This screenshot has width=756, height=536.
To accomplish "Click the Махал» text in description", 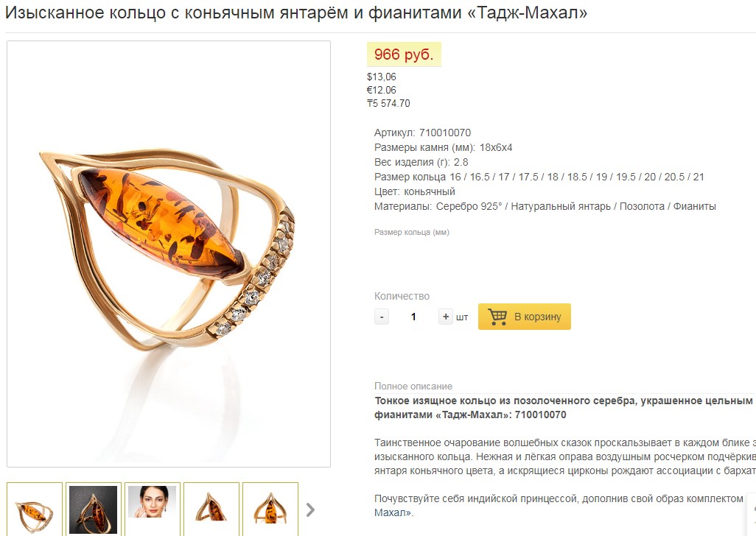I will pyautogui.click(x=394, y=513).
